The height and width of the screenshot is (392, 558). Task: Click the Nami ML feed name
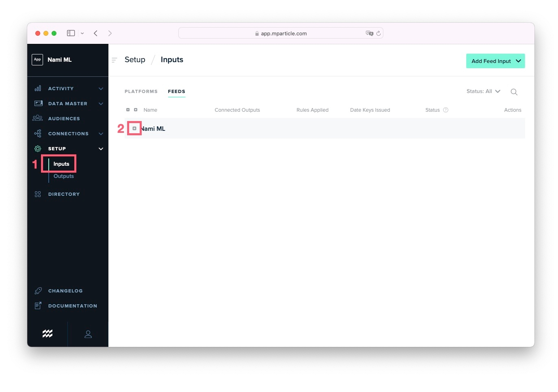pos(153,129)
